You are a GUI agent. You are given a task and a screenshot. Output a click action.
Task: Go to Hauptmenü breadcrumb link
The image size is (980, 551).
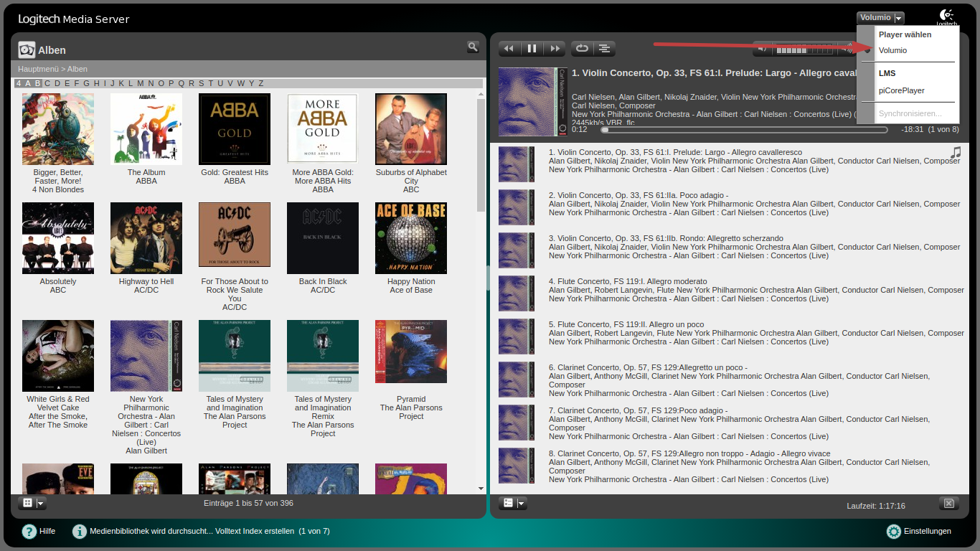pos(39,69)
